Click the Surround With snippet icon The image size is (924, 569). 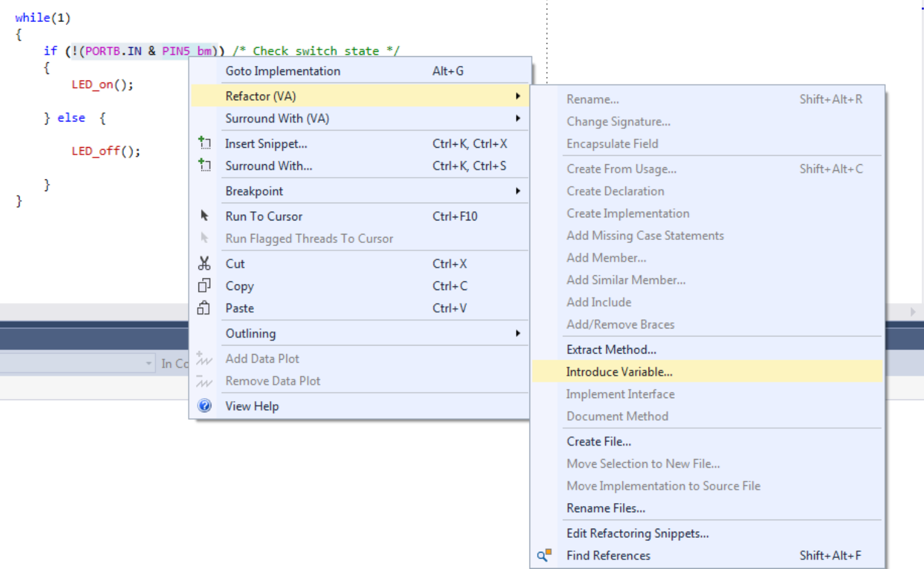205,165
